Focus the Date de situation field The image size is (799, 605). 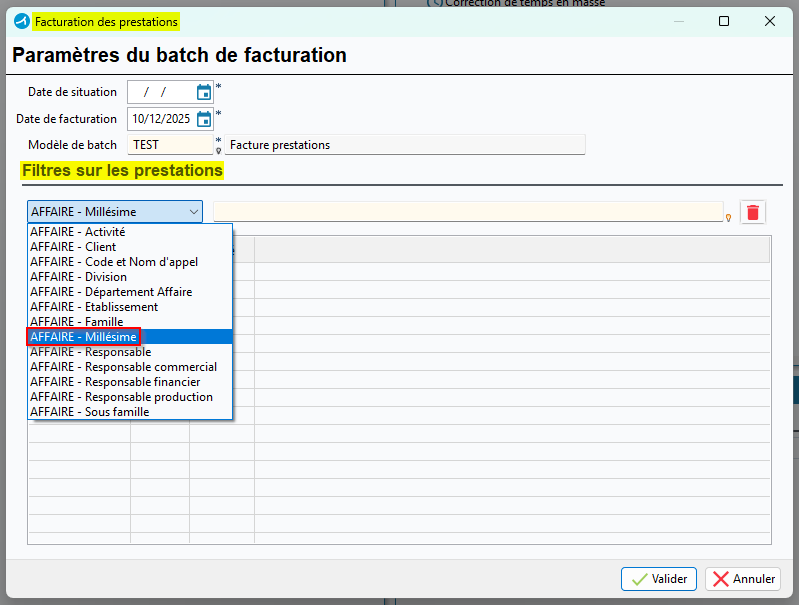[160, 92]
